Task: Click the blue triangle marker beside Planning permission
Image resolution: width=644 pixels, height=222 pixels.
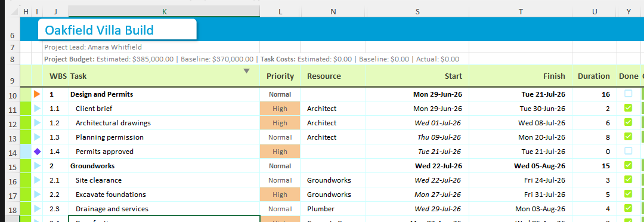Action: tap(37, 137)
